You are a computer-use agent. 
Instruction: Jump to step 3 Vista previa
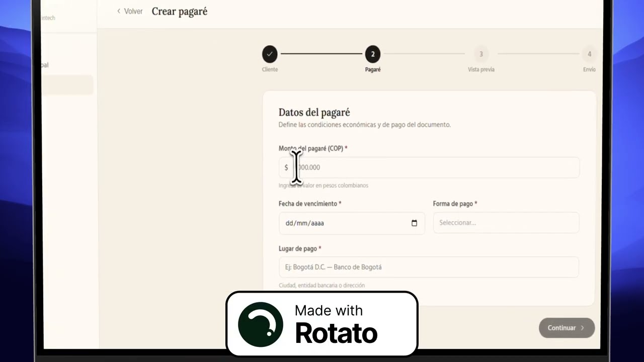tap(481, 54)
